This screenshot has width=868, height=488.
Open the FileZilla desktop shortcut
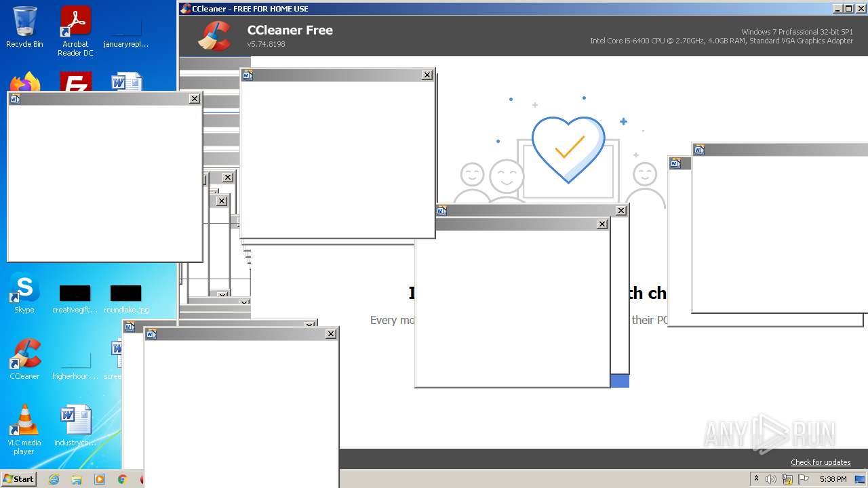coord(75,81)
